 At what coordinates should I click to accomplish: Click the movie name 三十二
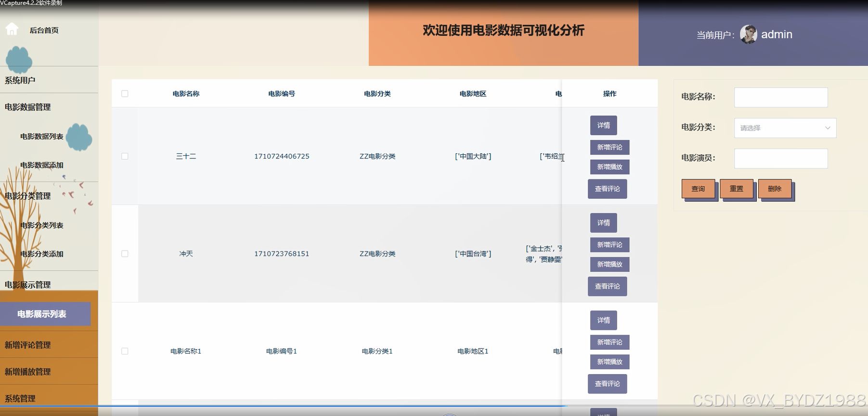click(186, 156)
